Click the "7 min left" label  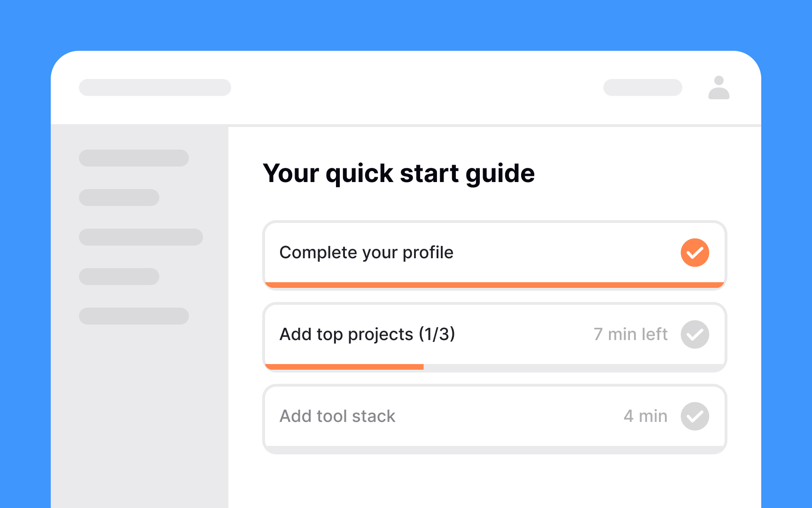pos(630,334)
